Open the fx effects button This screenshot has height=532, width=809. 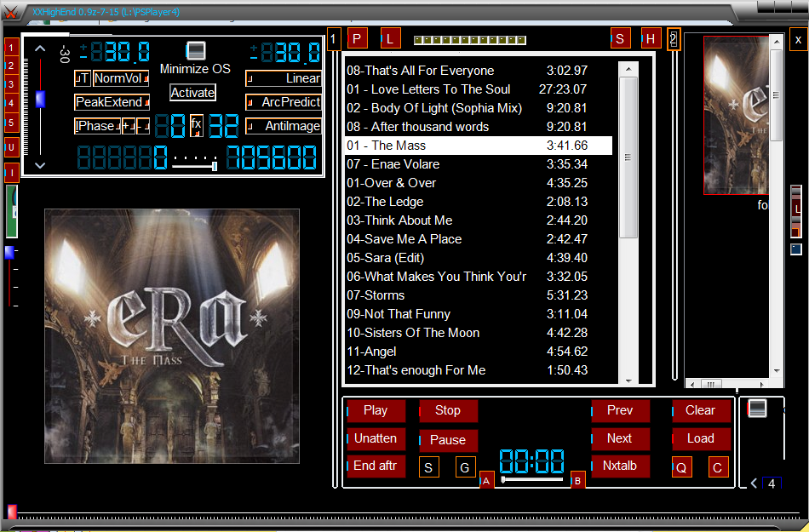point(196,125)
